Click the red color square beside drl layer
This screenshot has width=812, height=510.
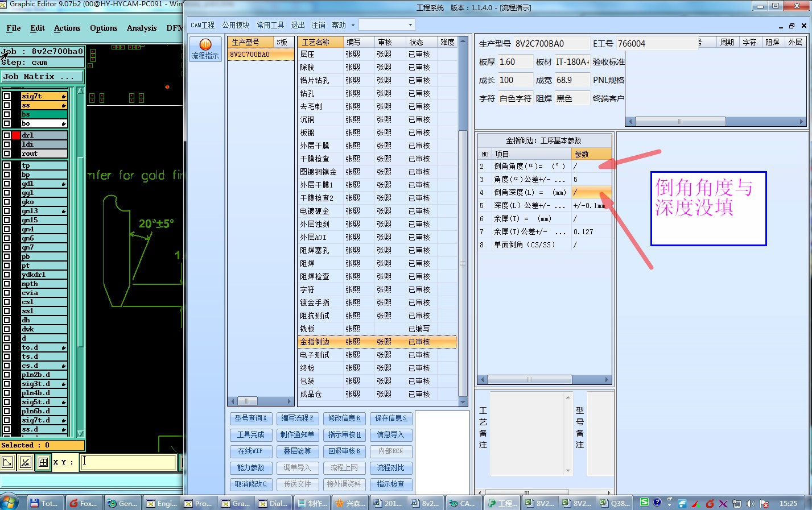click(16, 135)
